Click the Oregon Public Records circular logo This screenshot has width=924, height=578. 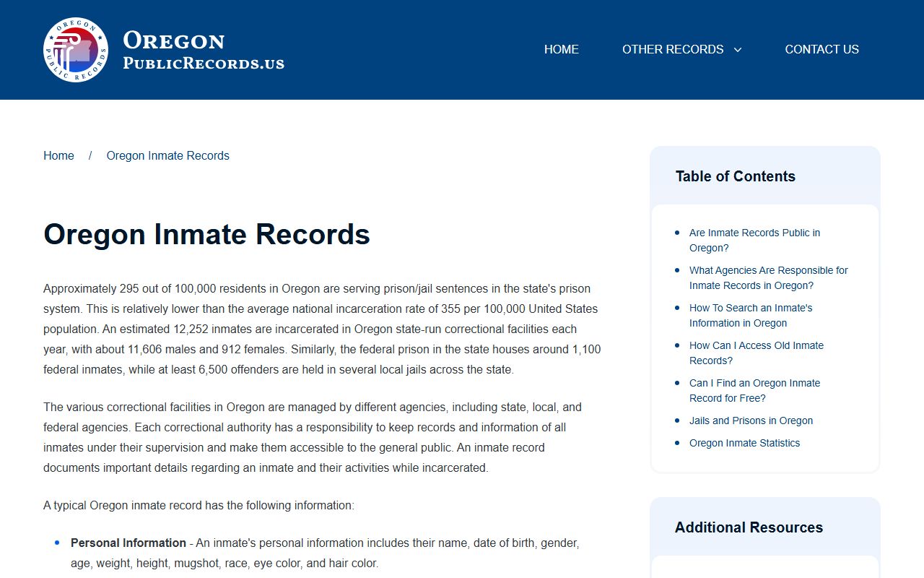76,50
